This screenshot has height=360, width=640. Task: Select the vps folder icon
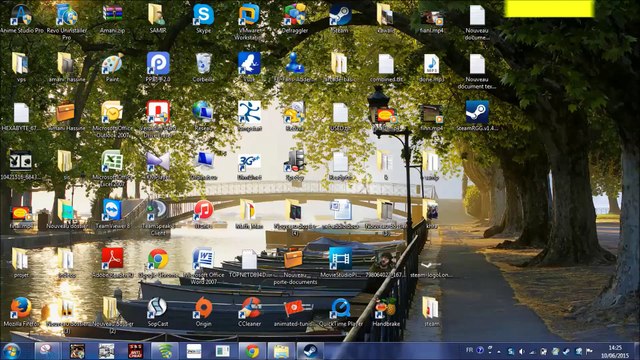point(21,67)
